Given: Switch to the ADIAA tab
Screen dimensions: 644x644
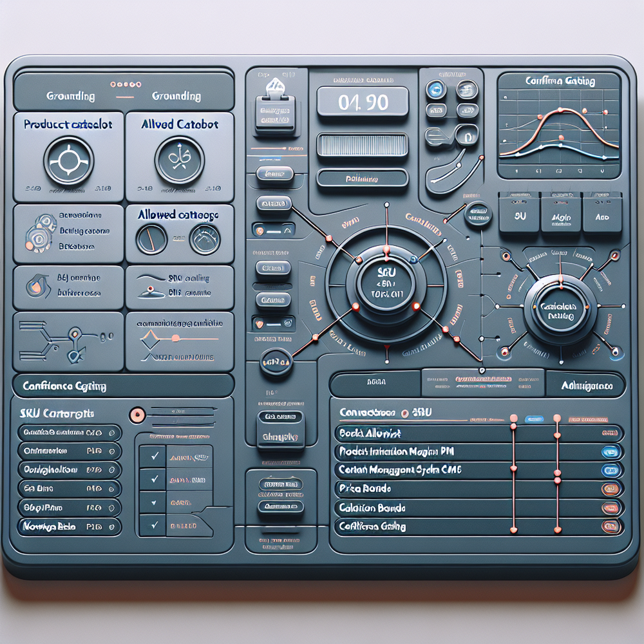Looking at the screenshot, I should pos(375,383).
